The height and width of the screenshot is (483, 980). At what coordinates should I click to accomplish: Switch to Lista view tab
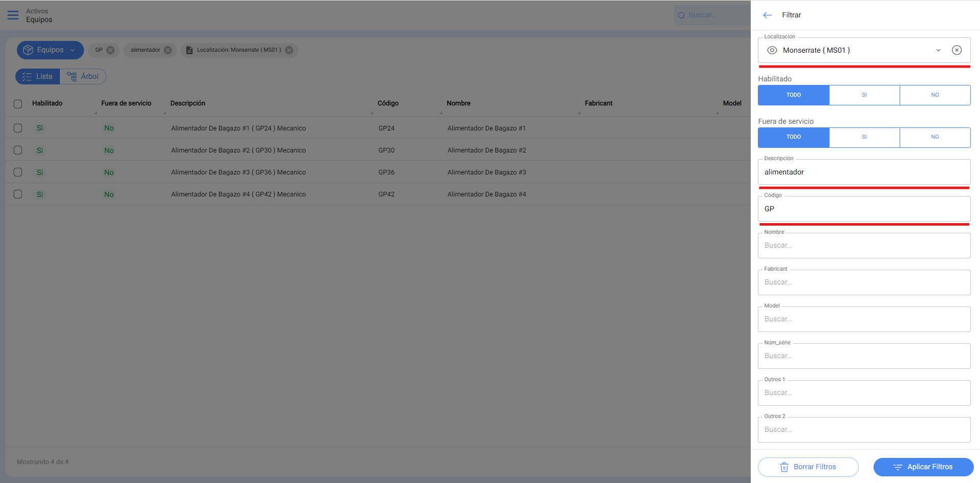click(38, 77)
